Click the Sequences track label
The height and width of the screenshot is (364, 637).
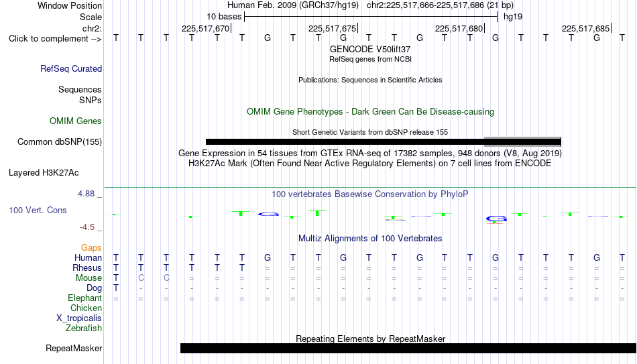[80, 89]
